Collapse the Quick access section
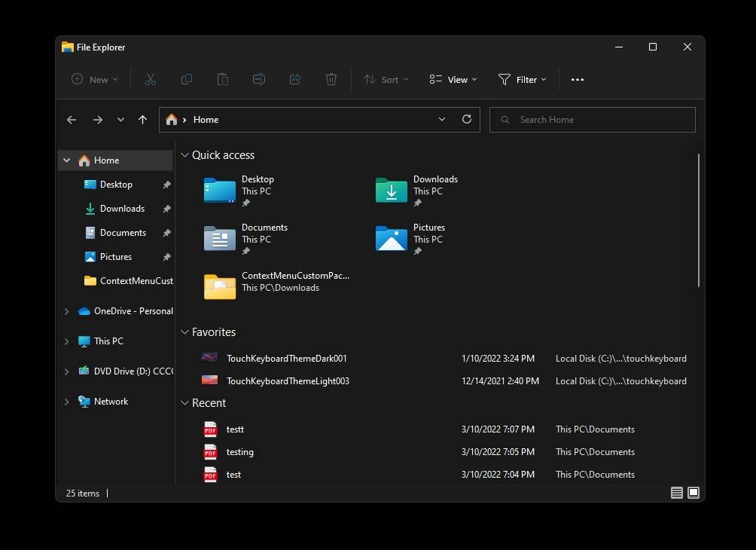The width and height of the screenshot is (756, 550). click(185, 155)
